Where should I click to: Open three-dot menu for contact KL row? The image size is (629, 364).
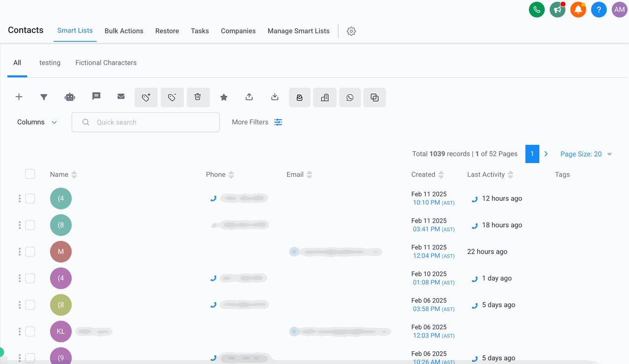click(x=20, y=331)
